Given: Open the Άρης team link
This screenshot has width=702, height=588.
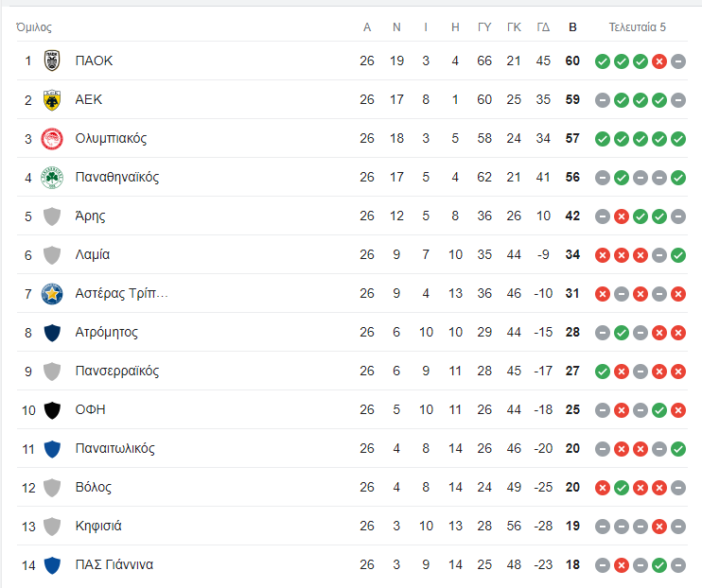Looking at the screenshot, I should (x=90, y=216).
